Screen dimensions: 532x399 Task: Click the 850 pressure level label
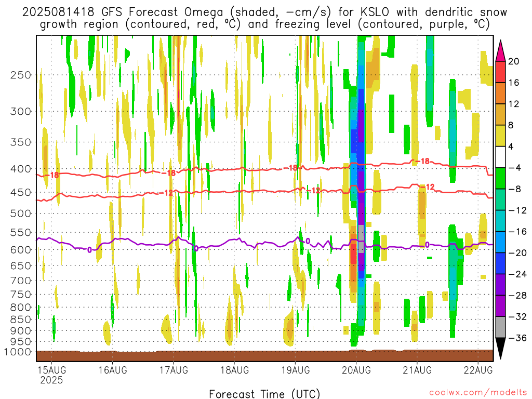coord(21,320)
